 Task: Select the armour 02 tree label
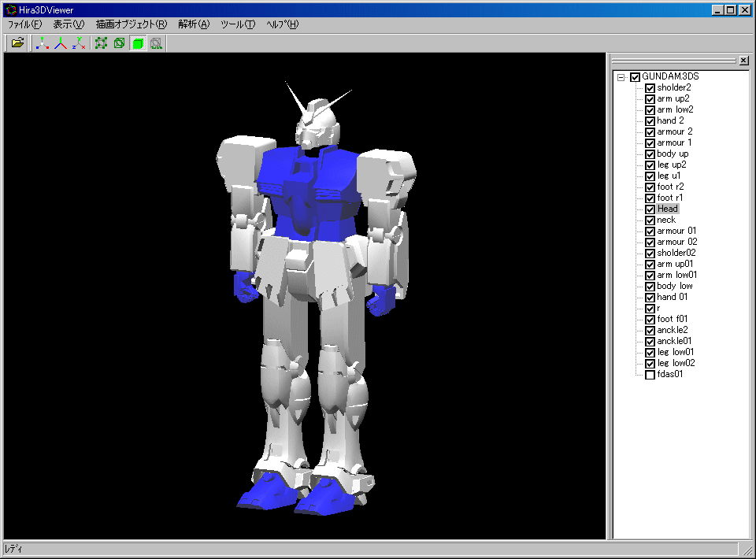677,242
